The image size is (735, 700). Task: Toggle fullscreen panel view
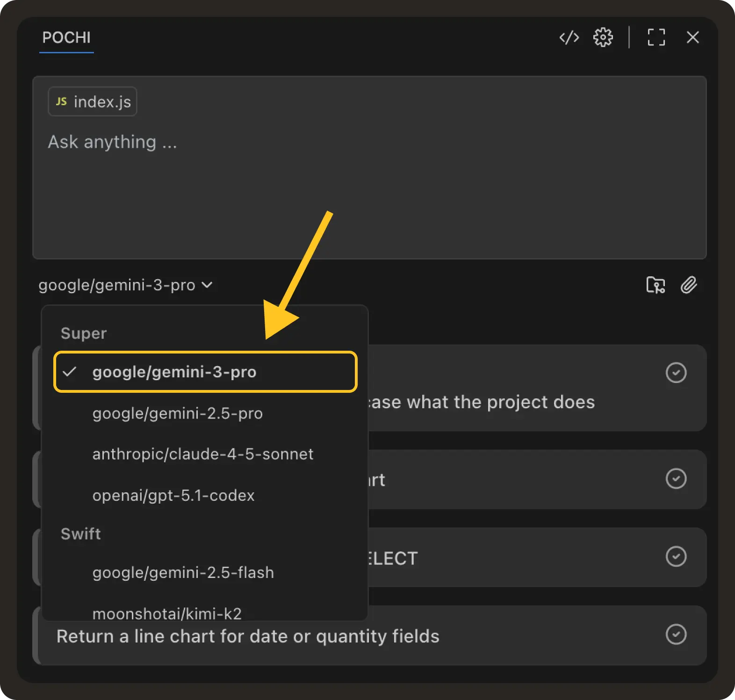pos(656,37)
